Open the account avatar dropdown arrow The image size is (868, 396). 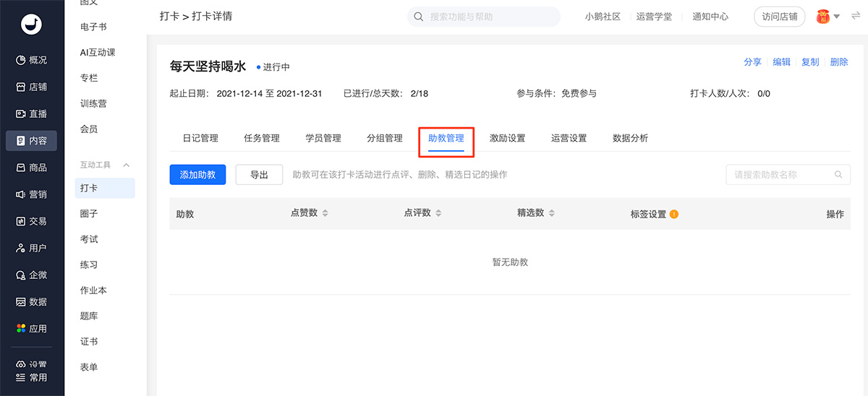coord(836,17)
